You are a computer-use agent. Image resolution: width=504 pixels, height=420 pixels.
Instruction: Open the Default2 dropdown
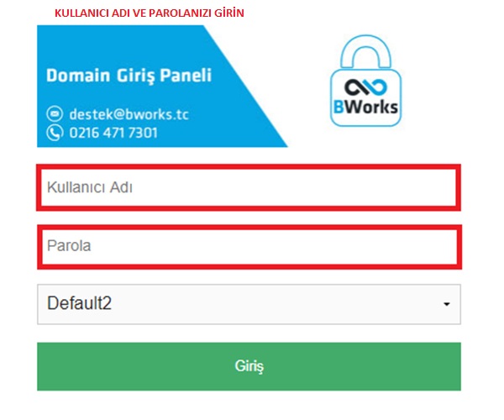pos(249,304)
